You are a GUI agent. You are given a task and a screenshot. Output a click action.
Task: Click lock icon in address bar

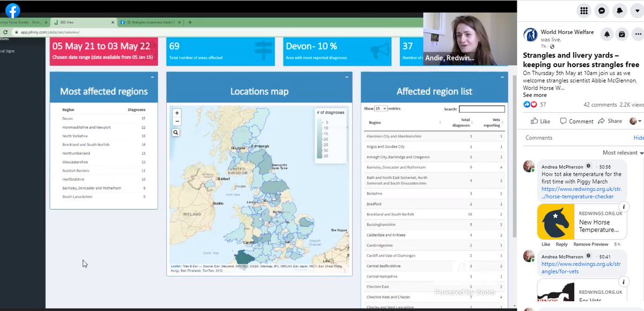click(17, 32)
